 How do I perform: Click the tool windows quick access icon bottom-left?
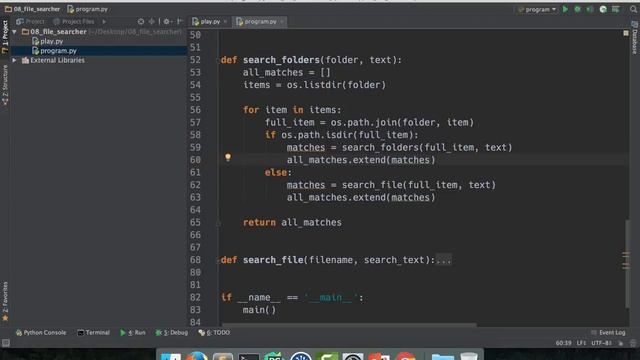[5, 343]
